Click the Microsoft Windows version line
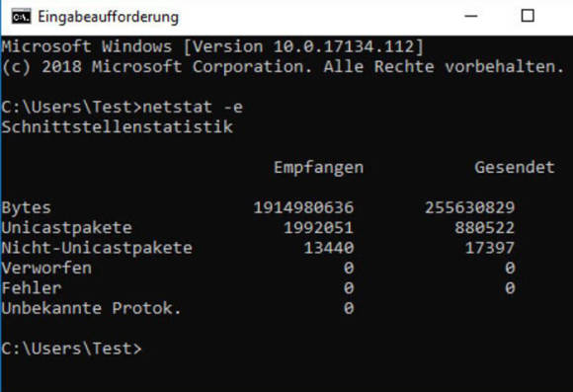The width and height of the screenshot is (573, 392). 212,46
